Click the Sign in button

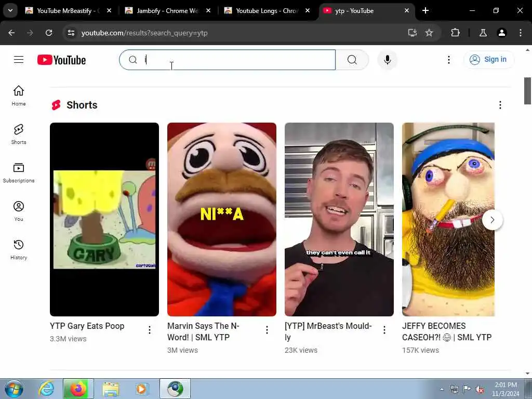pos(489,60)
